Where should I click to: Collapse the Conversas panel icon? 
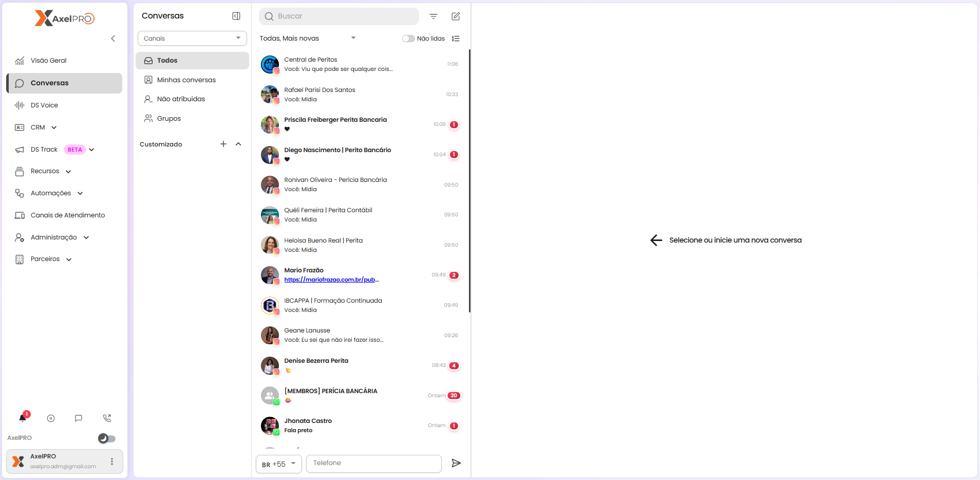point(236,16)
